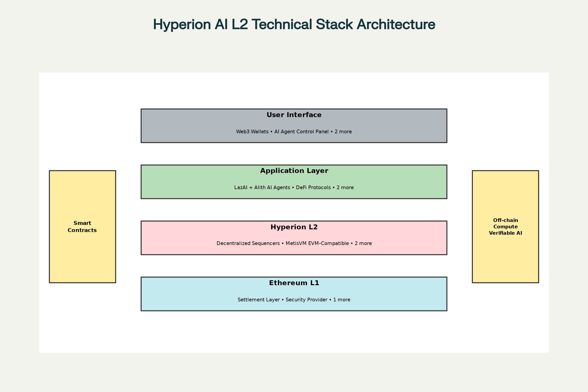
Task: Select the Hyperion L2 heading
Action: (x=294, y=227)
